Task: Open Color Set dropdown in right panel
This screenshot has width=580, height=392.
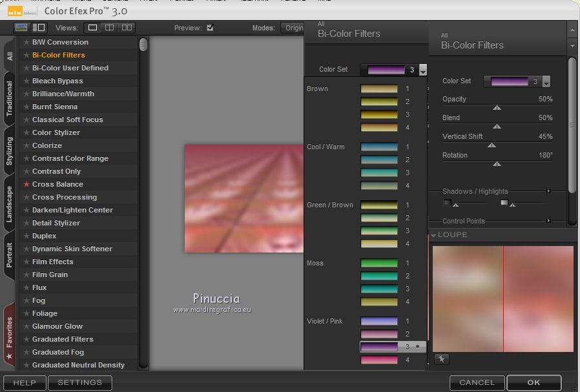Action: pos(546,81)
